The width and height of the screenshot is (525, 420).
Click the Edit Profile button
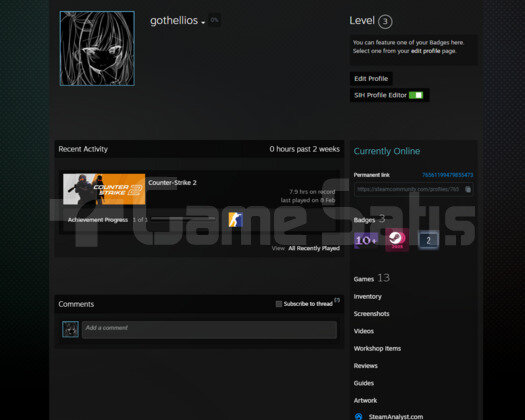[371, 79]
